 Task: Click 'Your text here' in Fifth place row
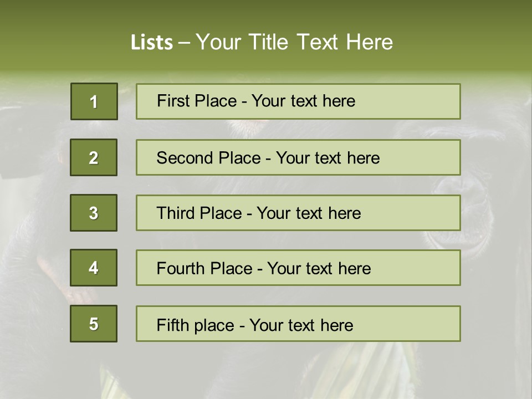click(301, 325)
